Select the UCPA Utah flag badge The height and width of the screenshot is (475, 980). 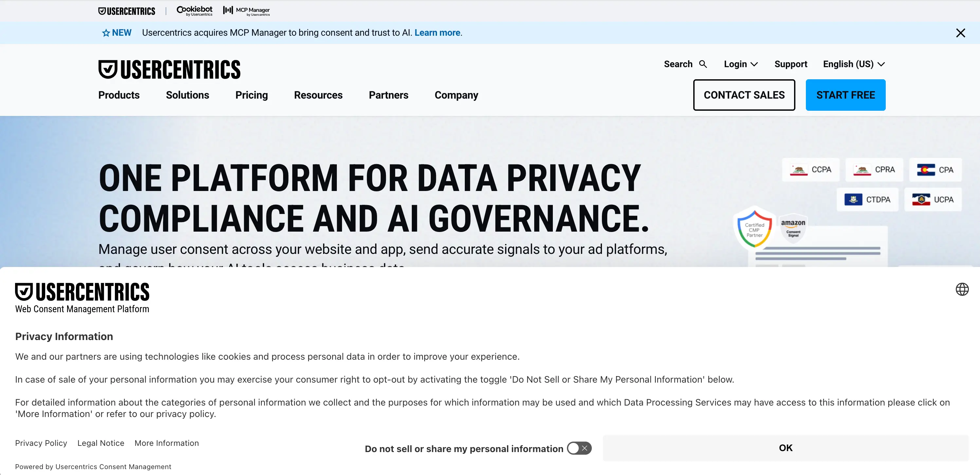(933, 199)
